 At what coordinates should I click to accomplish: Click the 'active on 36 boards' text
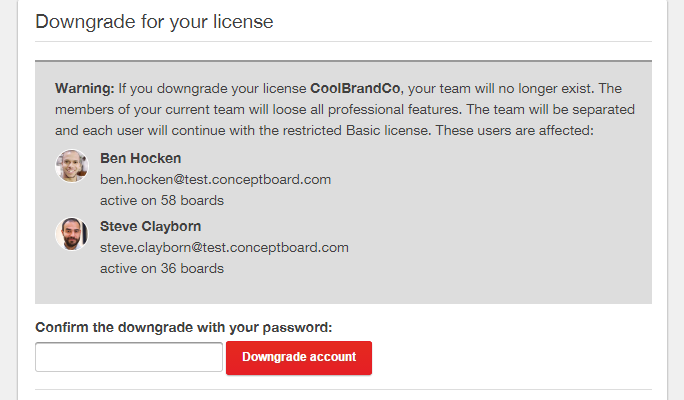pos(162,268)
